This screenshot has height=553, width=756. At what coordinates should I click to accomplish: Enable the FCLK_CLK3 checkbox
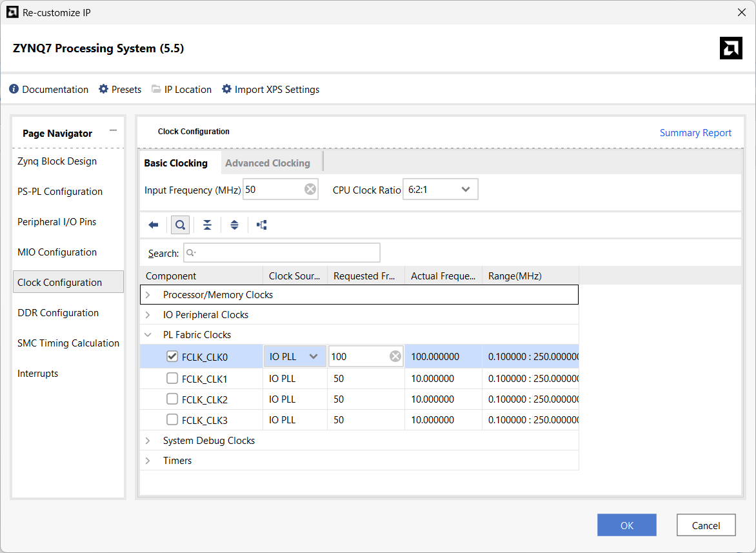(172, 419)
